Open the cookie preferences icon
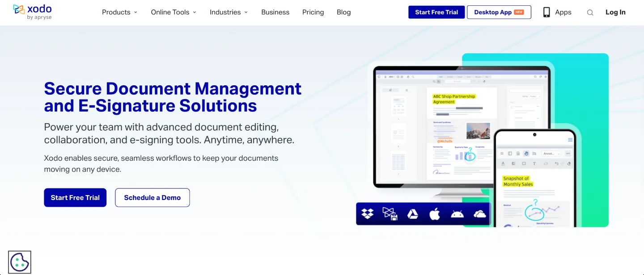The width and height of the screenshot is (644, 275). pyautogui.click(x=20, y=262)
